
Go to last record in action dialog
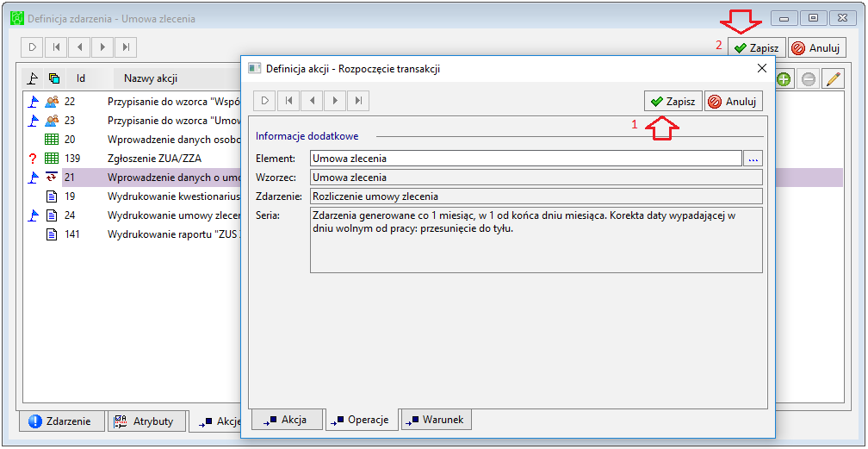coord(358,100)
